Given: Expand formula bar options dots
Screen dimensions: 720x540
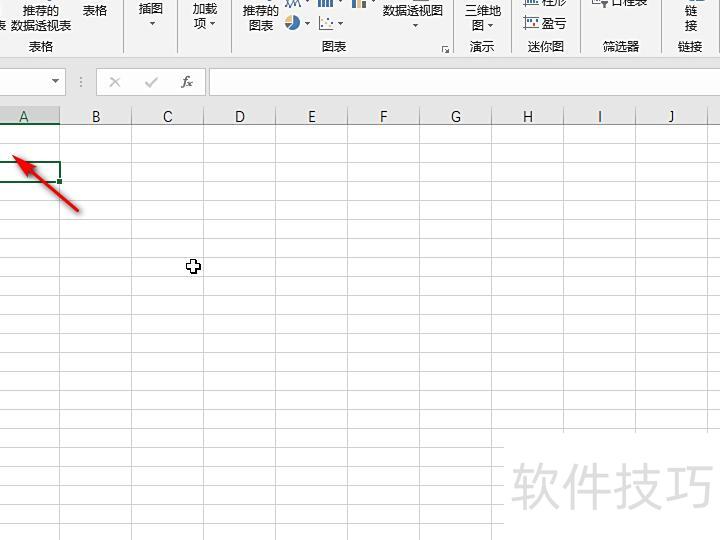Looking at the screenshot, I should point(81,82).
